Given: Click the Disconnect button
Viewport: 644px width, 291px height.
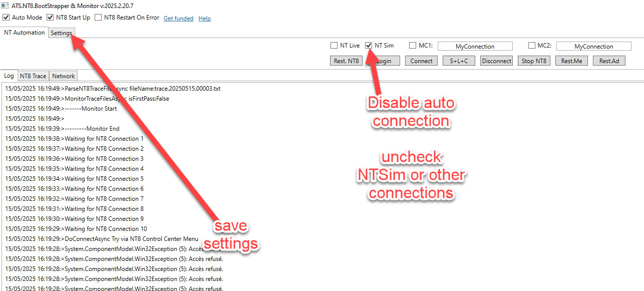Looking at the screenshot, I should (x=496, y=61).
